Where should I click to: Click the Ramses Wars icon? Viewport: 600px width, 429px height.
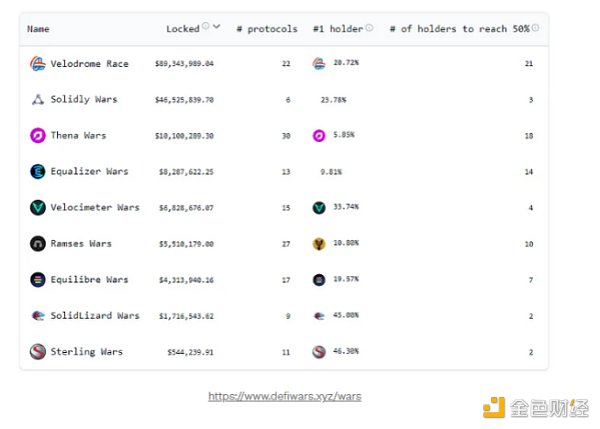pos(38,244)
